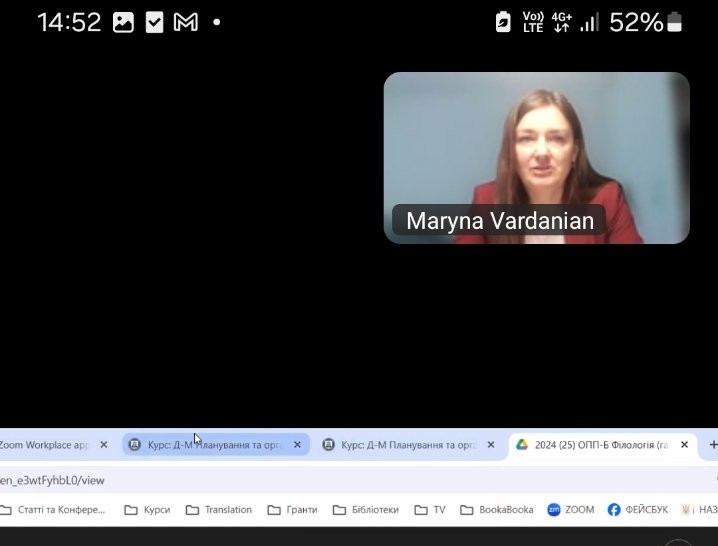Select the highlighted Курс: Д-М Планування tab
The image size is (718, 546).
pos(214,445)
